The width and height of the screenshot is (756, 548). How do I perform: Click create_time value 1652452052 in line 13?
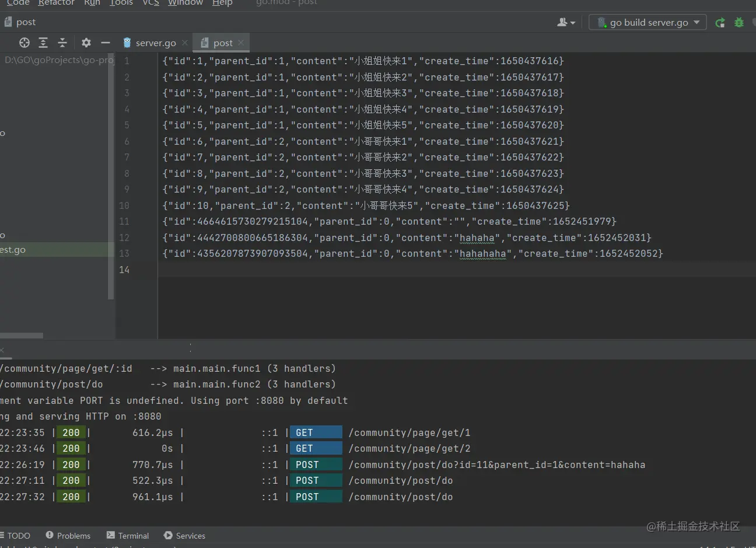pyautogui.click(x=628, y=253)
